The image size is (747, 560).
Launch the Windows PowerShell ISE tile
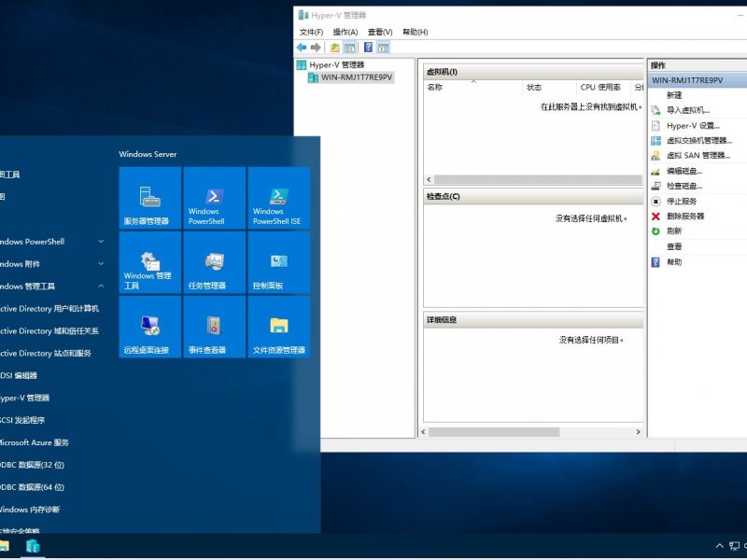coord(279,198)
